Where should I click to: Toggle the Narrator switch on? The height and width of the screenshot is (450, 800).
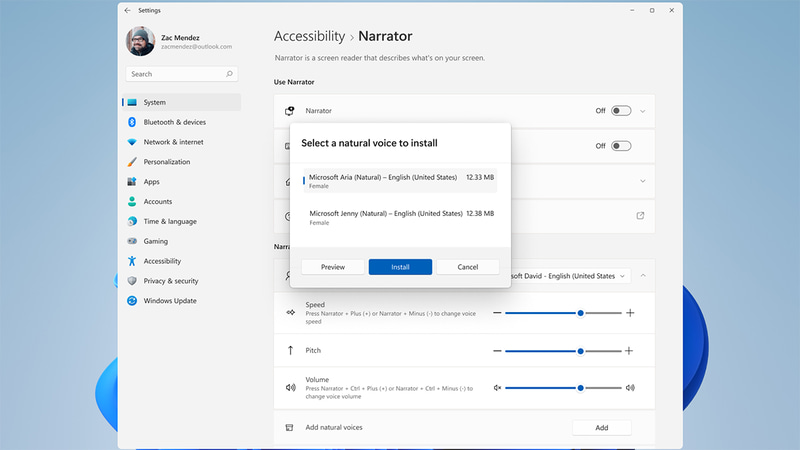(x=620, y=111)
